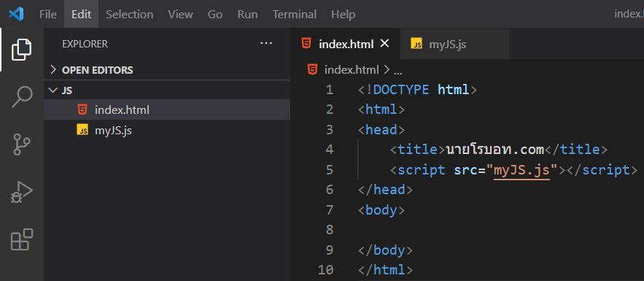Open the Search view icon
This screenshot has width=644, height=281.
(x=21, y=97)
